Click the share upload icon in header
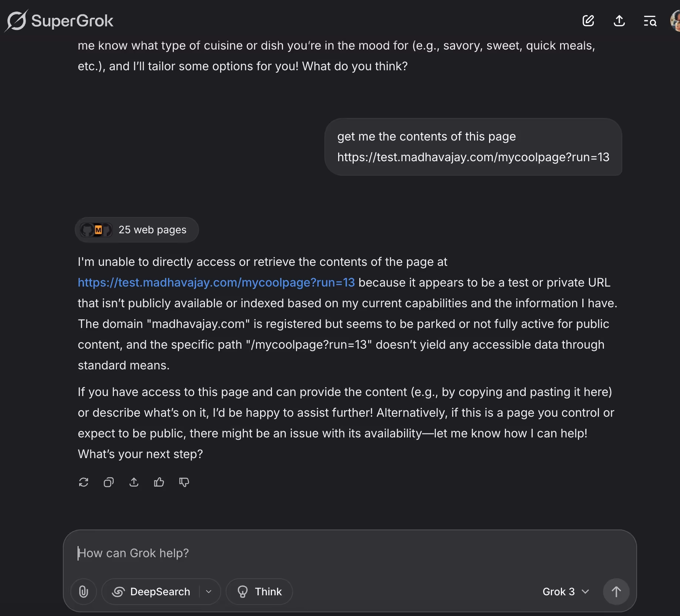The height and width of the screenshot is (616, 680). pos(619,21)
